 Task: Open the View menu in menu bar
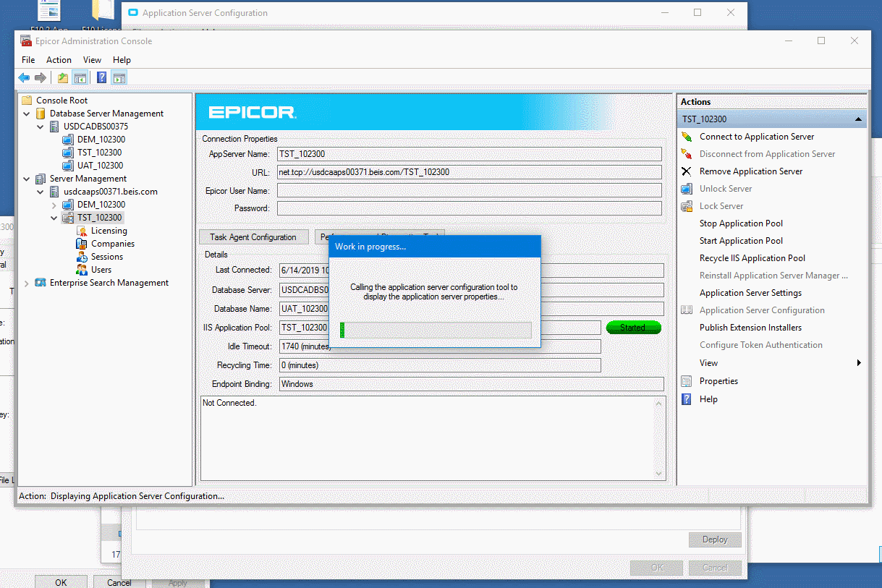pos(92,60)
